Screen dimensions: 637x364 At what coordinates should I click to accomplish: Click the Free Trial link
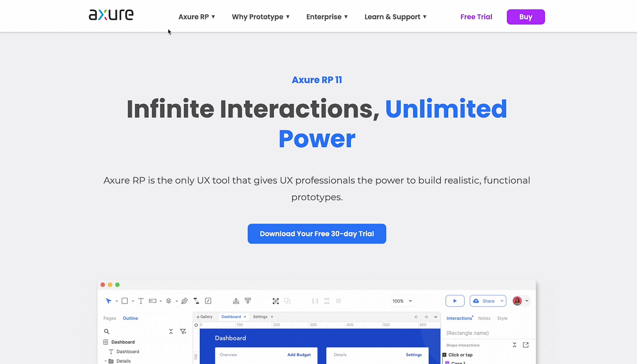(x=476, y=16)
